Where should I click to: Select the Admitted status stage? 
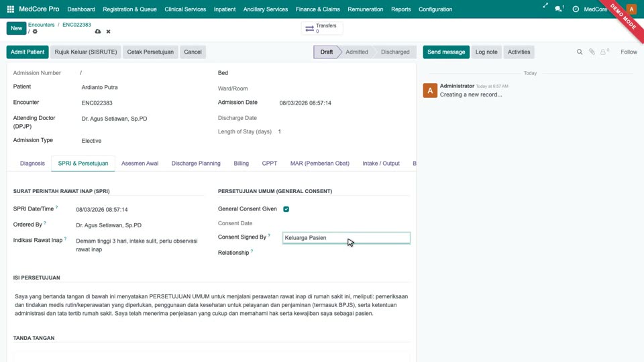click(x=356, y=52)
